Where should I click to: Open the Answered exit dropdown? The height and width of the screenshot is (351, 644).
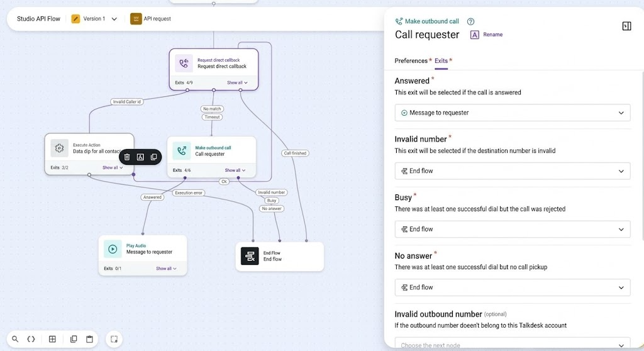pyautogui.click(x=513, y=113)
